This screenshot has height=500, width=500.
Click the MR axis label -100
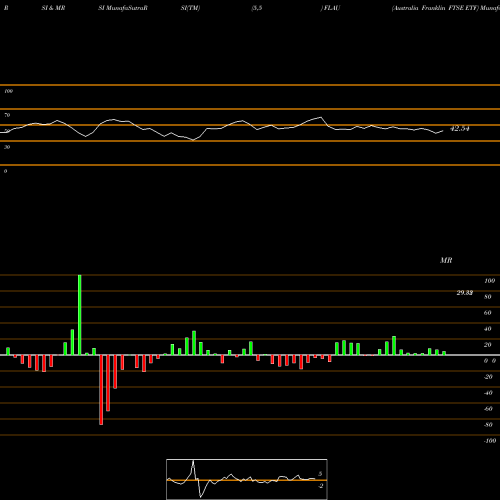[490, 441]
